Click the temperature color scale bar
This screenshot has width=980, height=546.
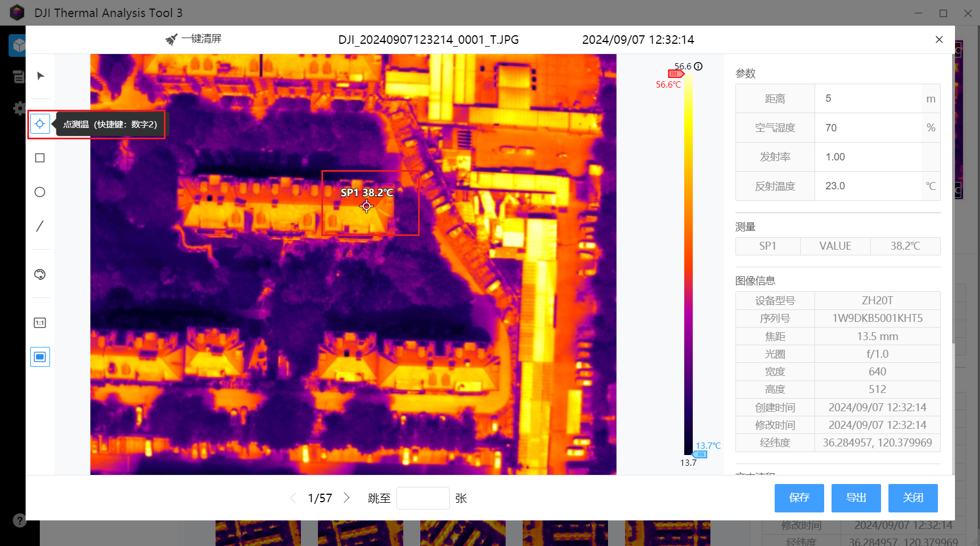(688, 264)
